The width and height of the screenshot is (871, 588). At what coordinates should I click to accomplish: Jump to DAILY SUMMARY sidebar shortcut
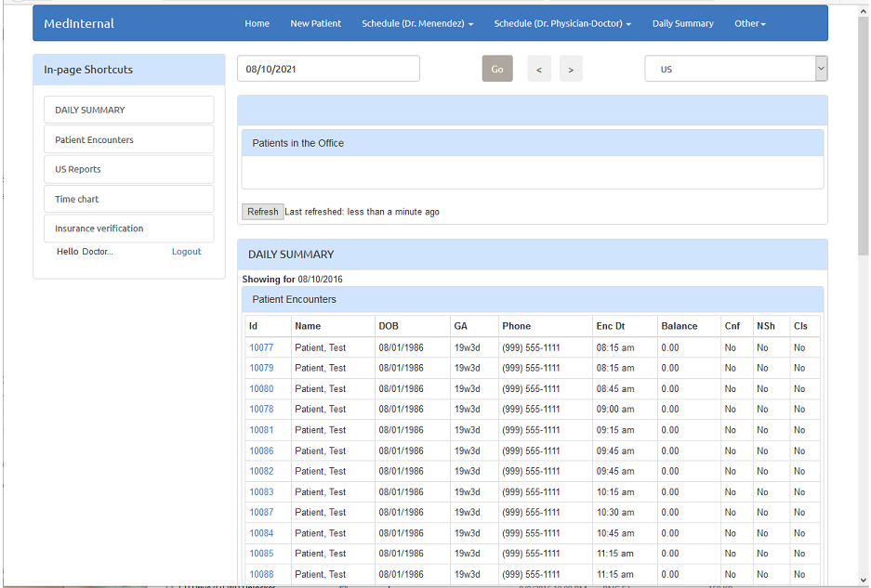click(x=129, y=110)
